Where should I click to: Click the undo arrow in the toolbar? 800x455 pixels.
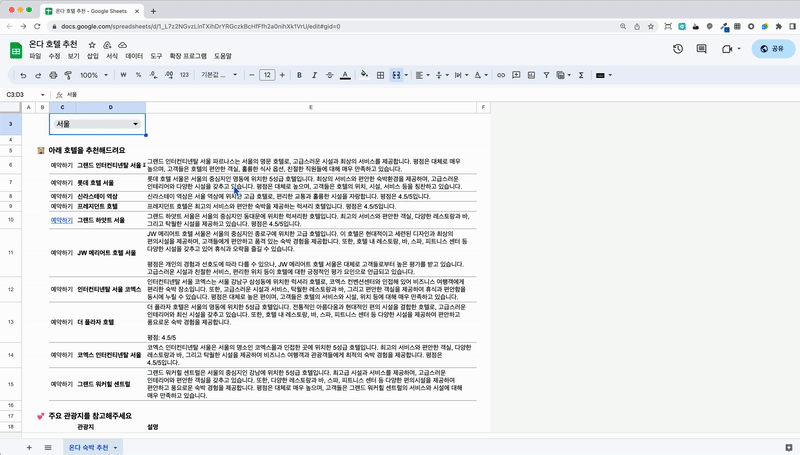(x=23, y=75)
